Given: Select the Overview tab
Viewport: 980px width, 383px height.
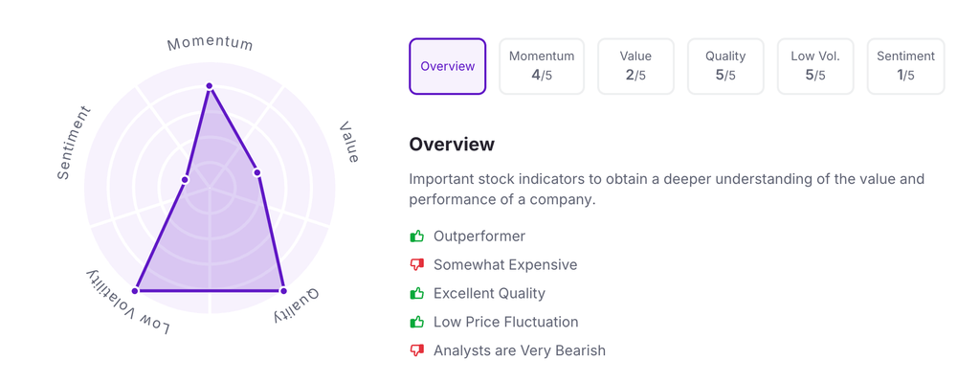Looking at the screenshot, I should [x=448, y=66].
